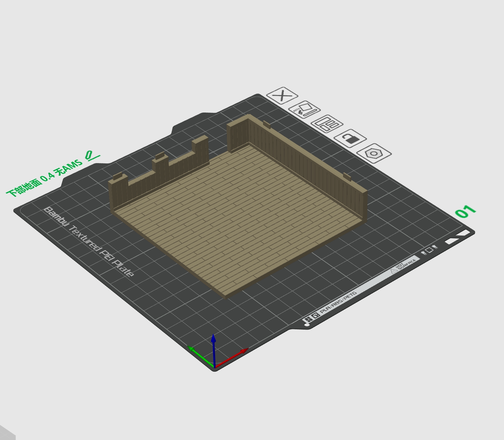Screen dimensions: 504x440
Task: Click the auto-orient plate icon
Action: click(x=304, y=109)
